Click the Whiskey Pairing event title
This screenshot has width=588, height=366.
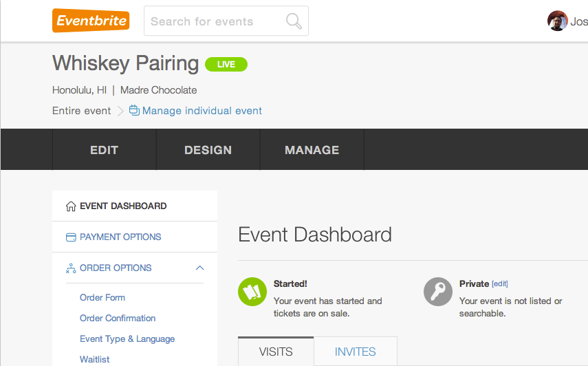[126, 63]
